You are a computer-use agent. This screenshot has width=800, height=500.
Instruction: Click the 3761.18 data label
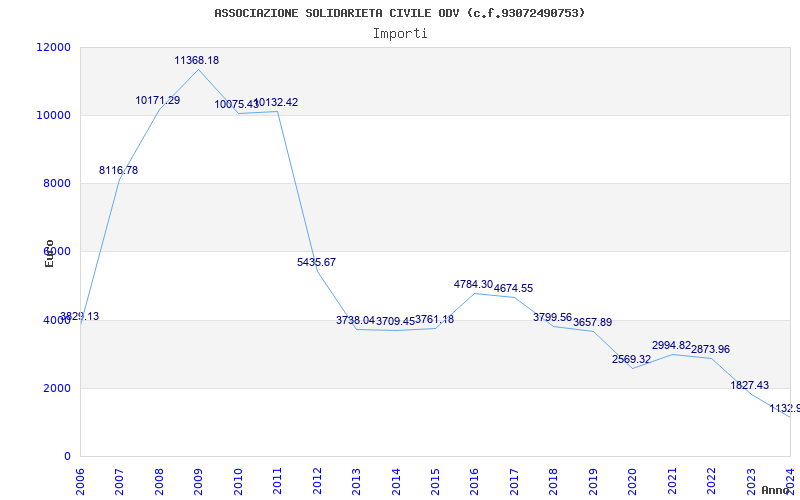tap(434, 319)
